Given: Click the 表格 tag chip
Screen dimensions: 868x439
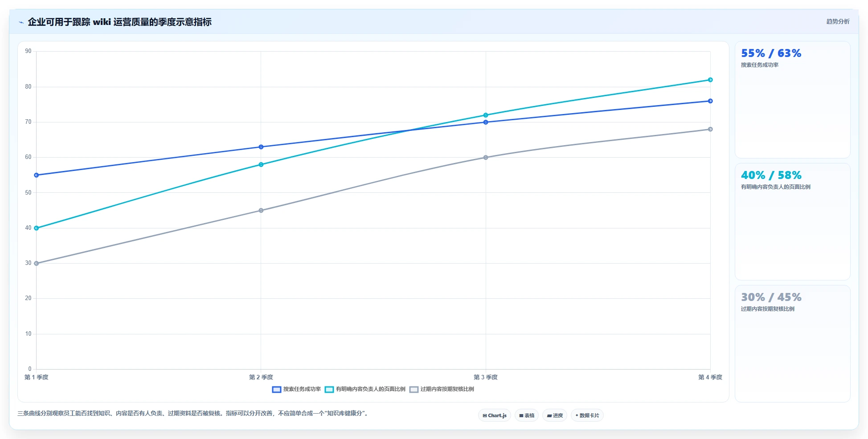Looking at the screenshot, I should [x=527, y=415].
